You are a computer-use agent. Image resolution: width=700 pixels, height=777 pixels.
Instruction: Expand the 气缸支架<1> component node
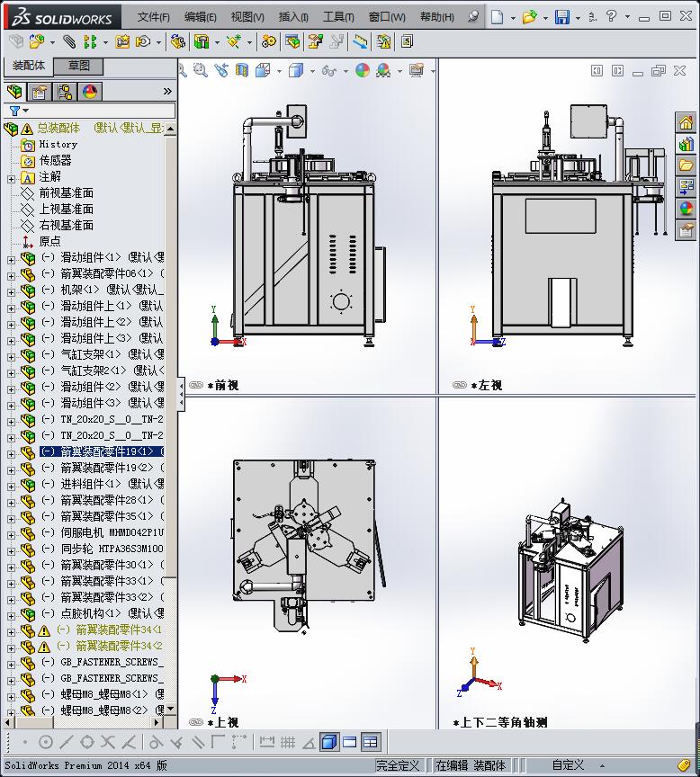12,357
